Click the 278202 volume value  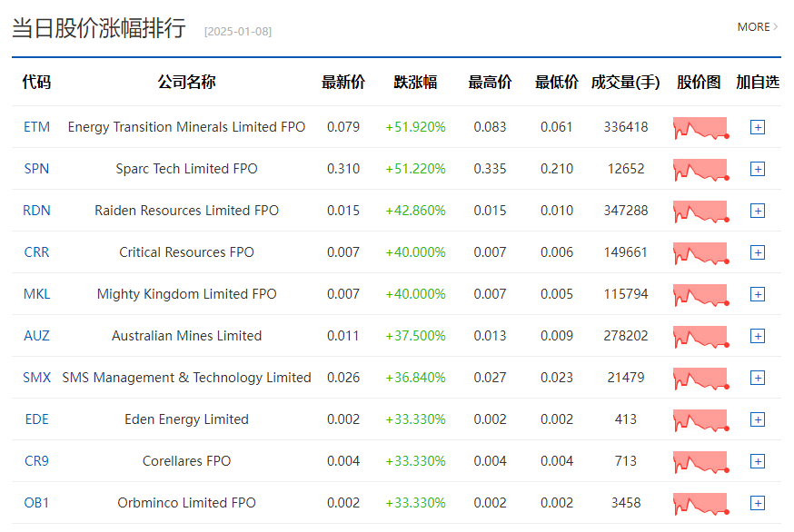(626, 336)
